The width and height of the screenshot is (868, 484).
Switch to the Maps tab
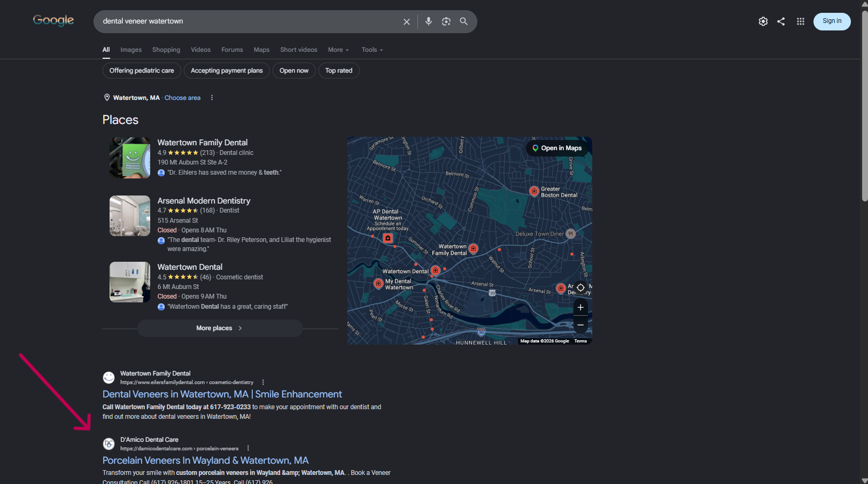pyautogui.click(x=261, y=50)
